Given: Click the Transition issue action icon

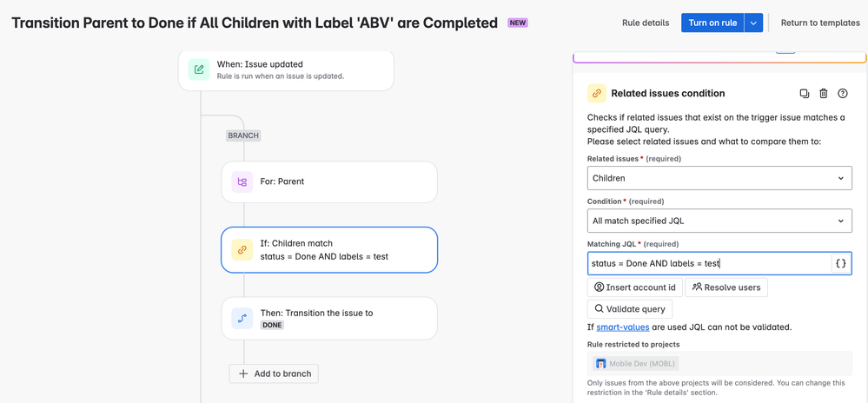Looking at the screenshot, I should coord(242,319).
